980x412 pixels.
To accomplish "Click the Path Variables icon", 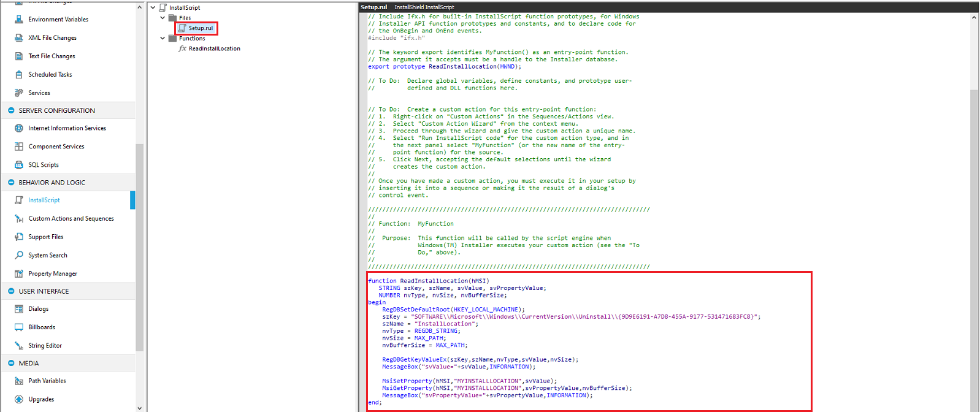I will click(18, 381).
